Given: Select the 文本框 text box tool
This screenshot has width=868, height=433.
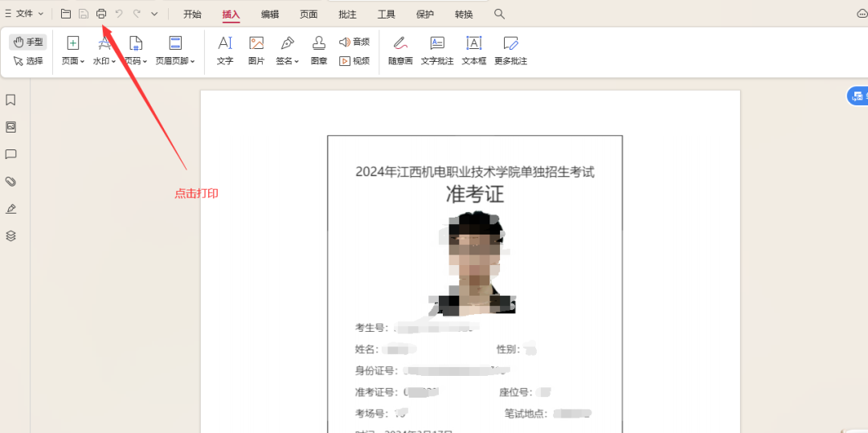Looking at the screenshot, I should (x=474, y=51).
